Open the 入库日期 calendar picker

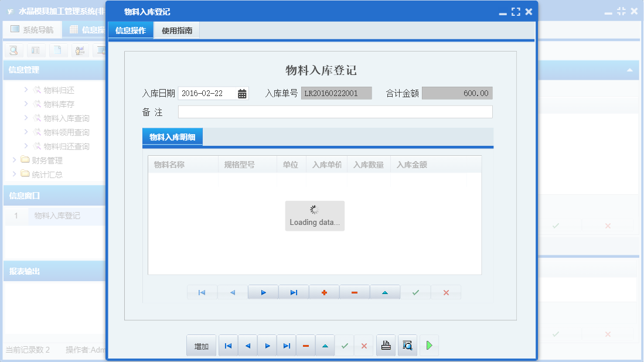coord(243,93)
